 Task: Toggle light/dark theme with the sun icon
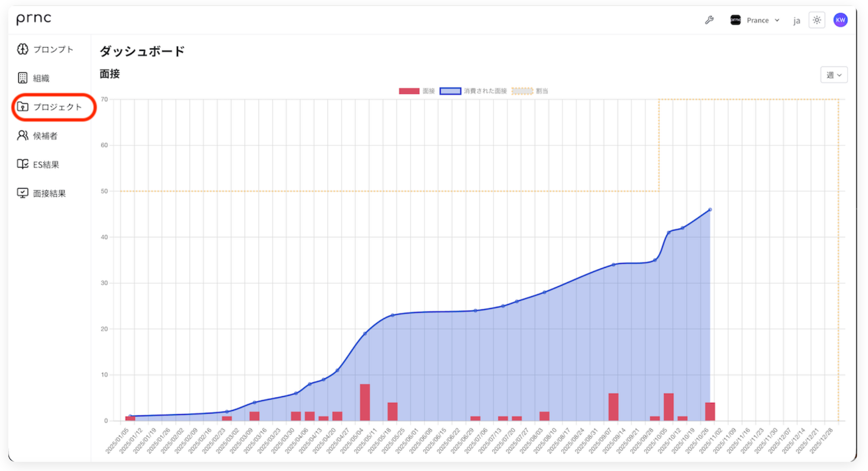tap(816, 20)
